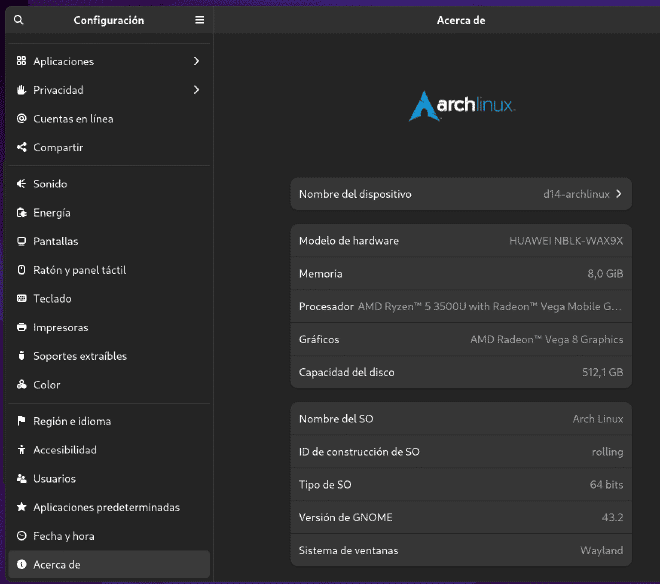Select Soportes extraíbles
660x584 pixels.
point(109,356)
